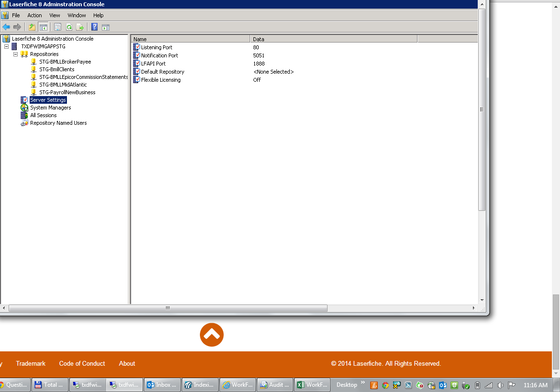The image size is (560, 392).
Task: Click the orange scroll-to-top arrow button
Action: pyautogui.click(x=211, y=335)
